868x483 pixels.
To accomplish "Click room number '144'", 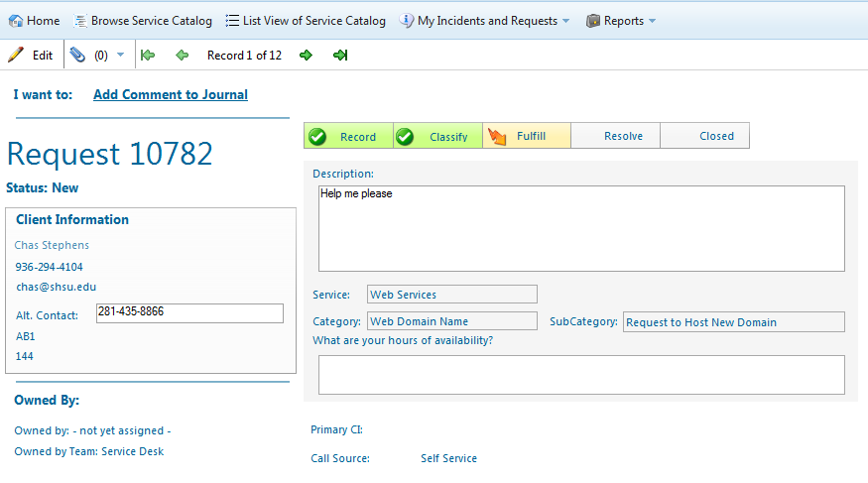I will 25,356.
